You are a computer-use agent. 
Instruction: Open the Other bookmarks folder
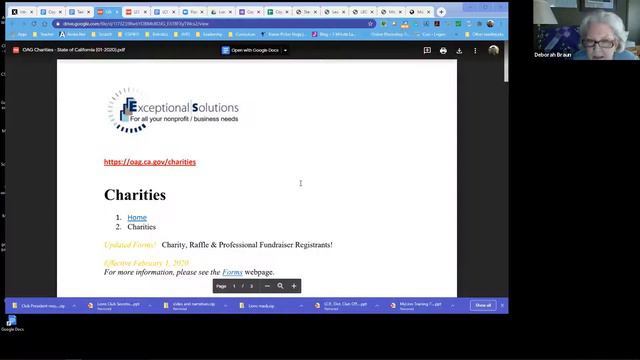point(484,35)
